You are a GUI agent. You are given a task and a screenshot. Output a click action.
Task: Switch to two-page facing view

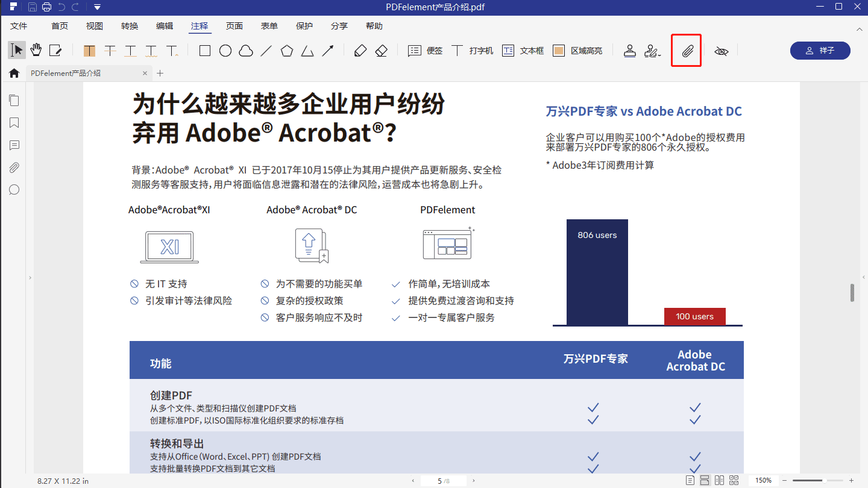[719, 480]
